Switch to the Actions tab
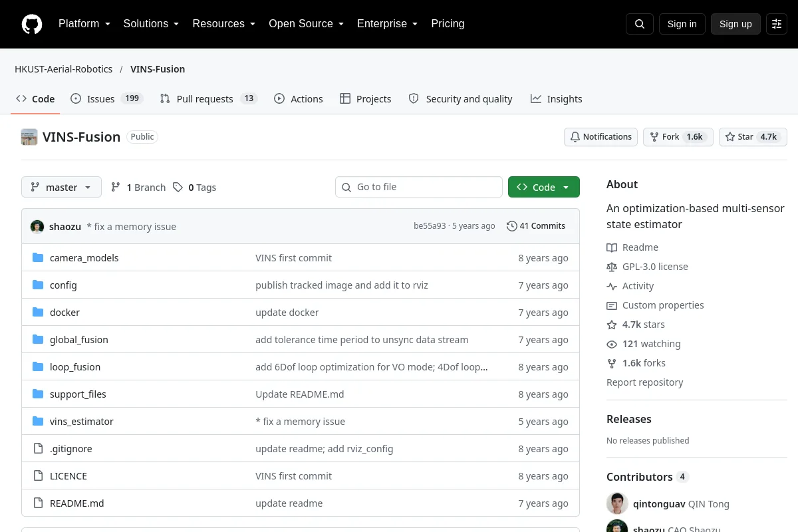The width and height of the screenshot is (798, 532). click(299, 98)
